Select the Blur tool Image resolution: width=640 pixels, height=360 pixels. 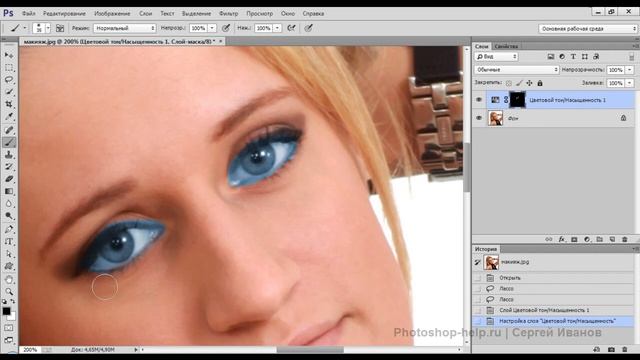pyautogui.click(x=9, y=204)
